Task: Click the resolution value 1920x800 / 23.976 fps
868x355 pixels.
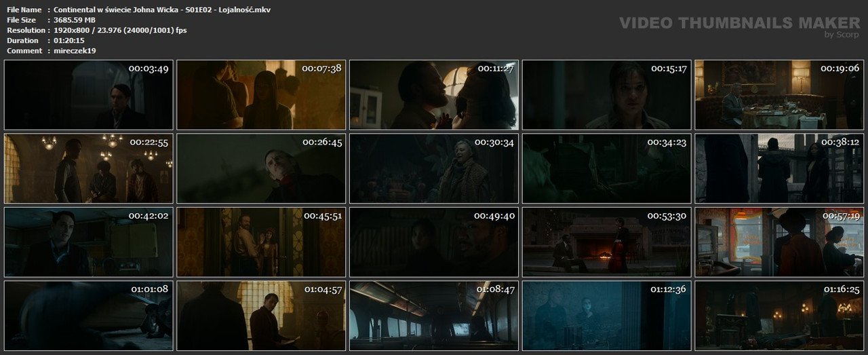Action: pos(120,30)
